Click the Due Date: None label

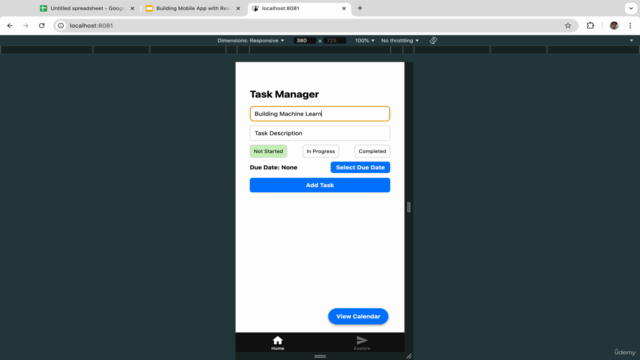[273, 167]
